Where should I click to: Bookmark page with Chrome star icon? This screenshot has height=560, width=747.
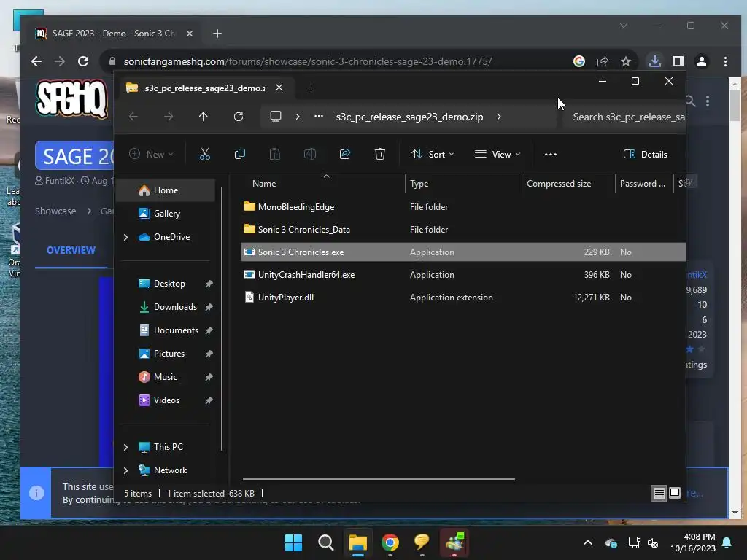coord(626,61)
